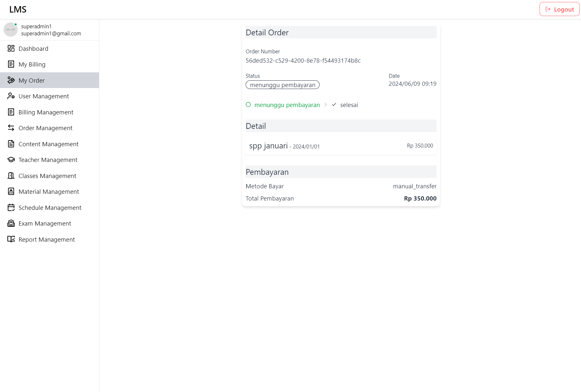The height and width of the screenshot is (392, 581).
Task: Click the manual_transfer payment method value
Action: pyautogui.click(x=415, y=186)
